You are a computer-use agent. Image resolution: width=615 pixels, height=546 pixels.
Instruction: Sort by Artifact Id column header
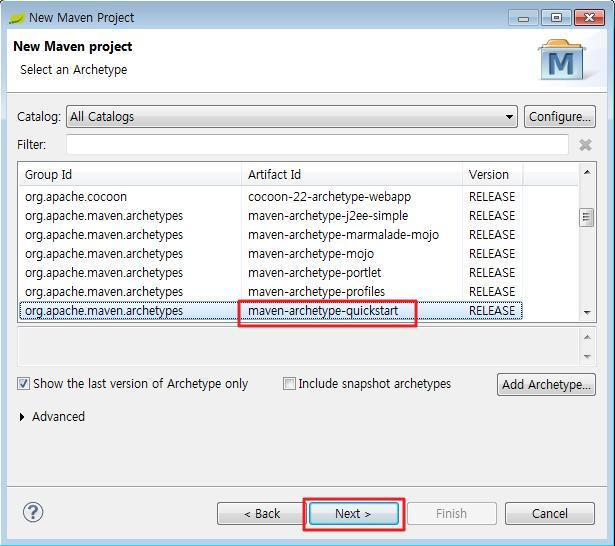pos(352,175)
